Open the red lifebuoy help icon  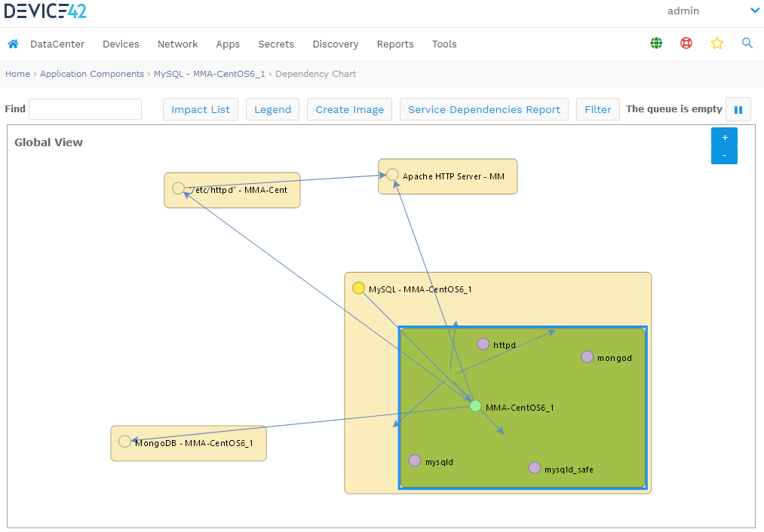point(686,43)
